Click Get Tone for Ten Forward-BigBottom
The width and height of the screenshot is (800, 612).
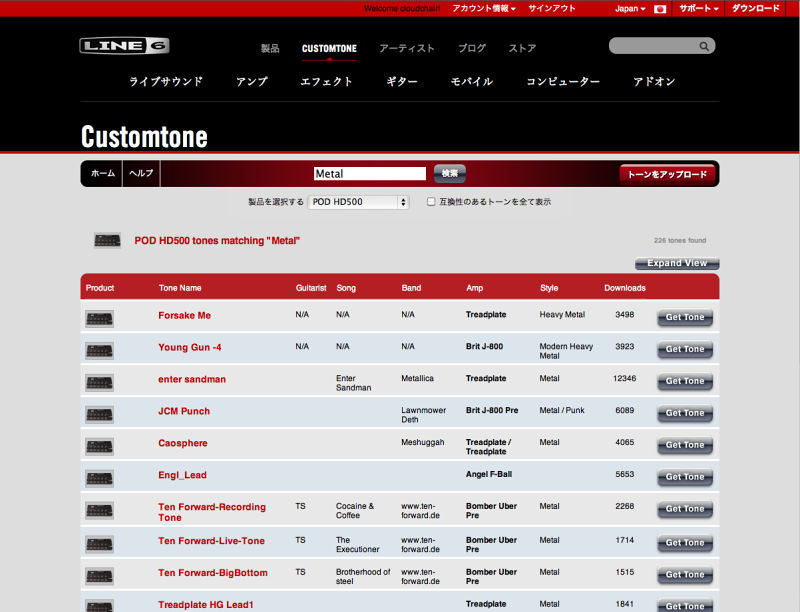pos(685,575)
